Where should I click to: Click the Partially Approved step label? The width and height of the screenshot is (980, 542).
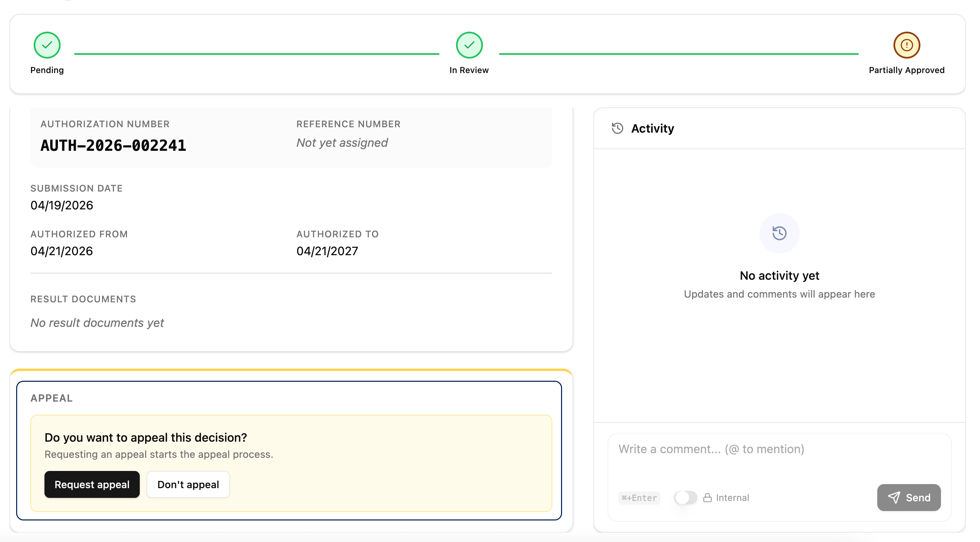[x=907, y=70]
